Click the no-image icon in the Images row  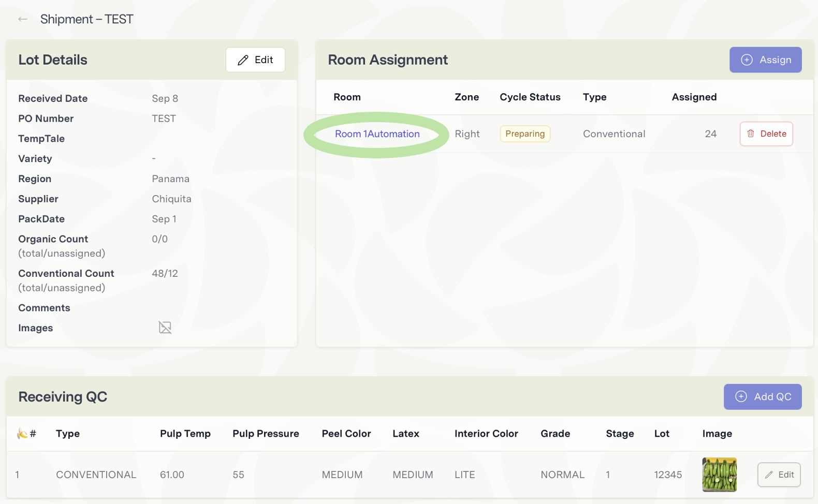[x=165, y=328]
